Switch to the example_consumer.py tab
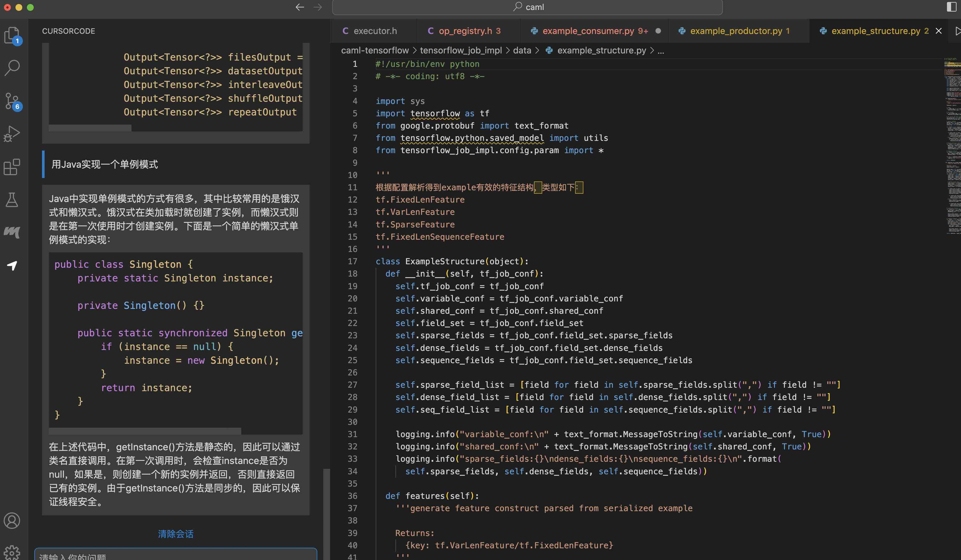Screen dimensions: 961x560 click(595, 31)
